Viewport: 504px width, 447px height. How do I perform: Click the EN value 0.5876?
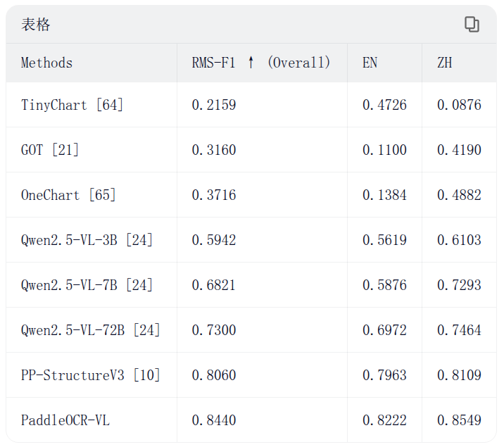pyautogui.click(x=384, y=285)
